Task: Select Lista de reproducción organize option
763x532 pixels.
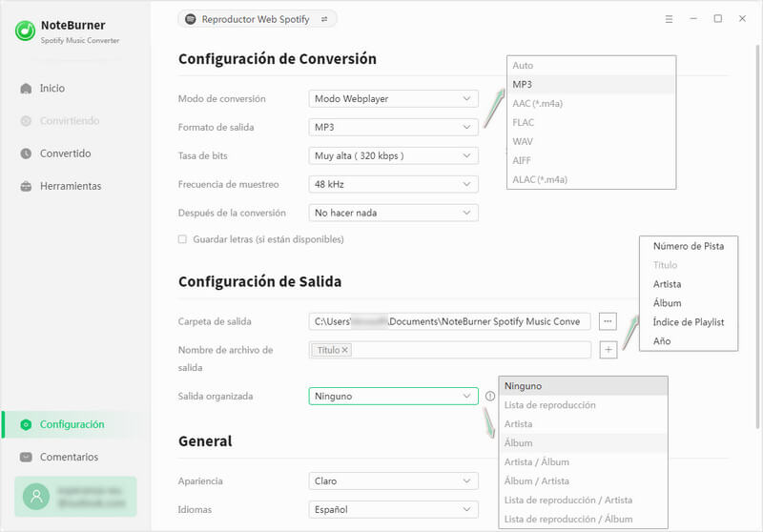Action: coord(584,405)
